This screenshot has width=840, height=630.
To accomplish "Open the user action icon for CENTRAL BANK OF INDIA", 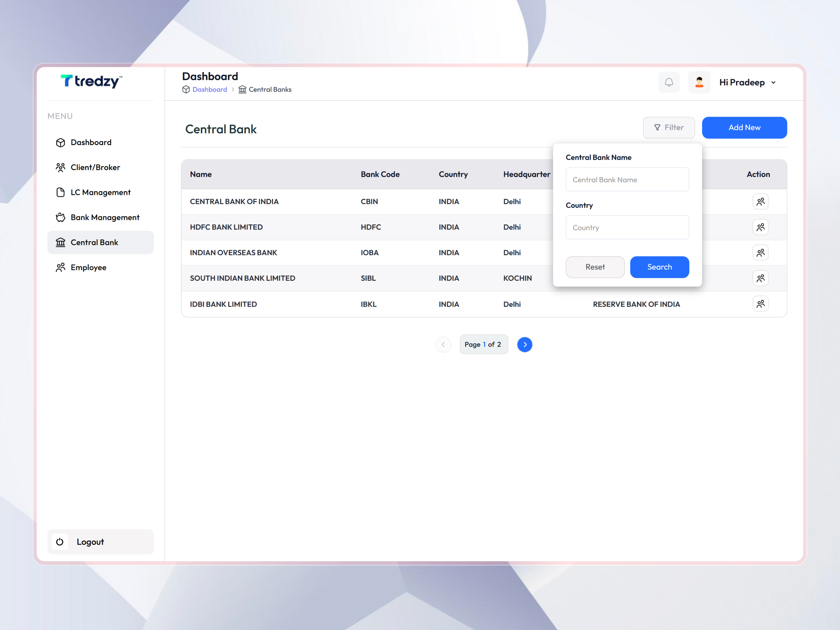I will (761, 202).
